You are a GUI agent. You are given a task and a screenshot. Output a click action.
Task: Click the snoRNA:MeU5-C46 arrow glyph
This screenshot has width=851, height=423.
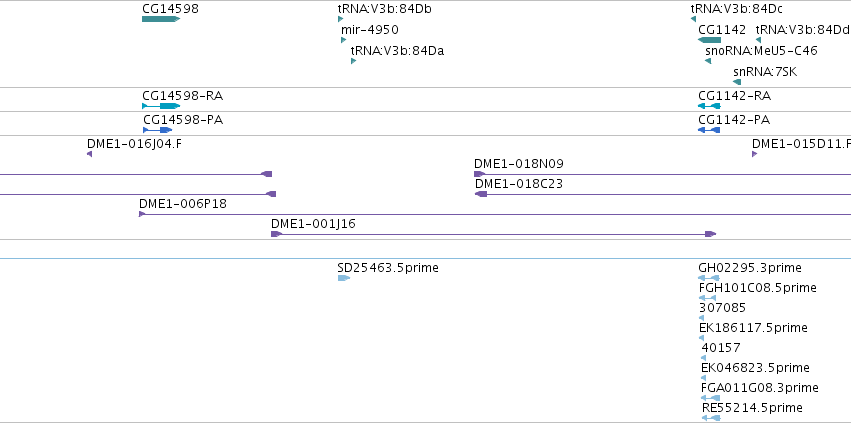pos(708,61)
